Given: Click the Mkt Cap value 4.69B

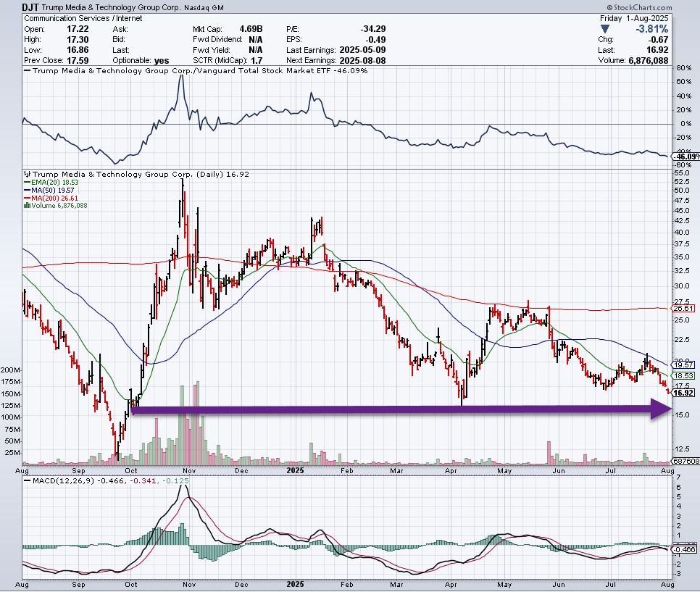Looking at the screenshot, I should coord(249,29).
